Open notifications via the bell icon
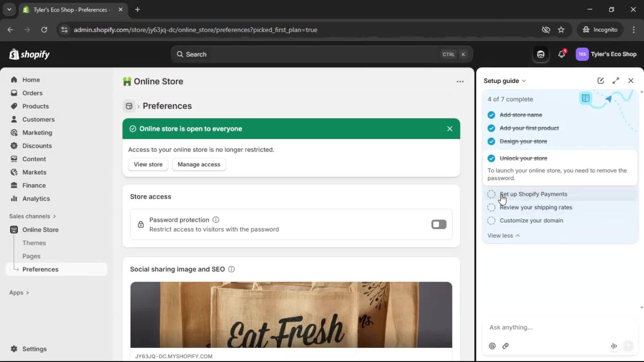 pos(562,54)
